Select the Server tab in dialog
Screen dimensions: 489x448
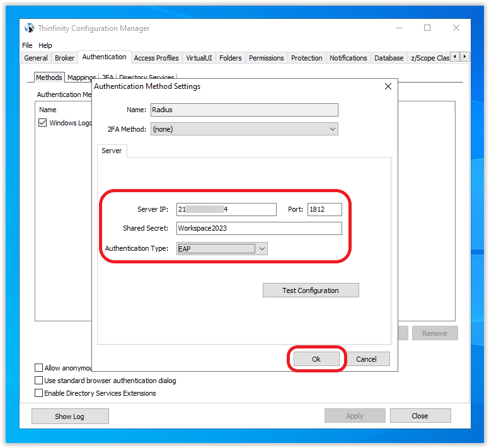pos(112,151)
